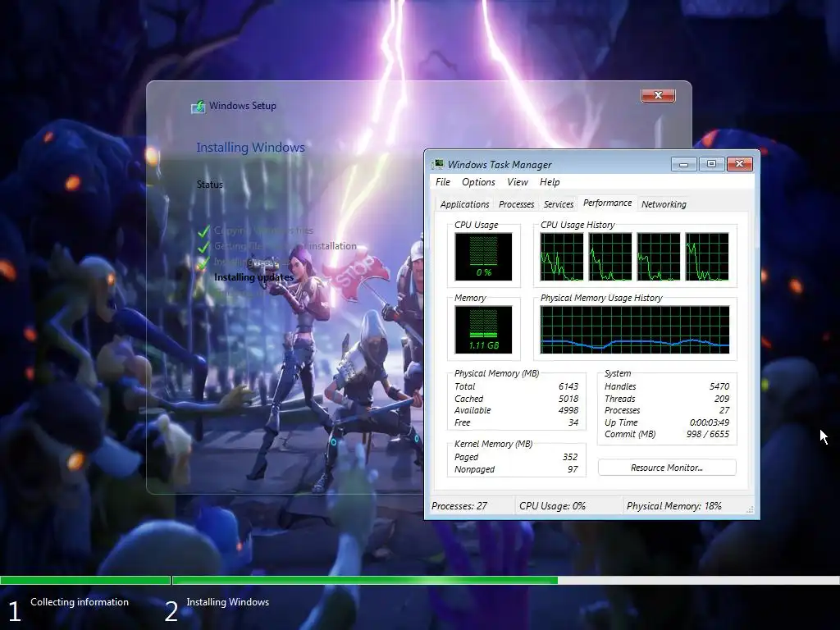Click the third CPU Usage History graph
The height and width of the screenshot is (630, 840).
659,257
